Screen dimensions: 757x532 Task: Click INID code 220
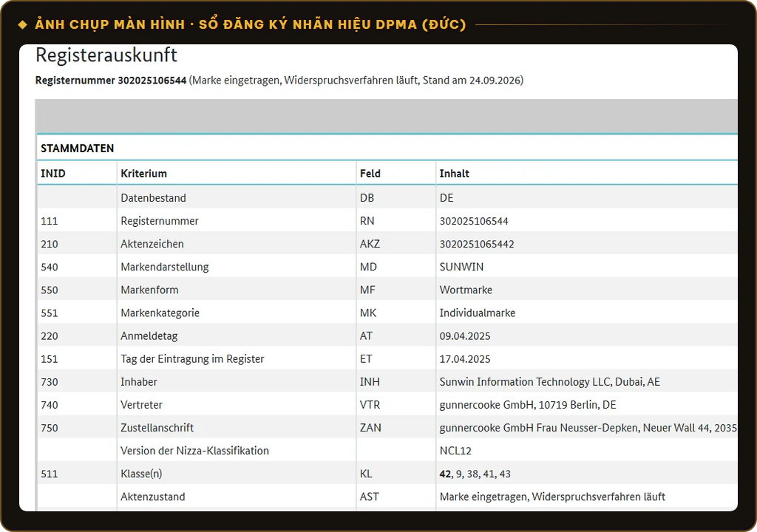tap(50, 336)
